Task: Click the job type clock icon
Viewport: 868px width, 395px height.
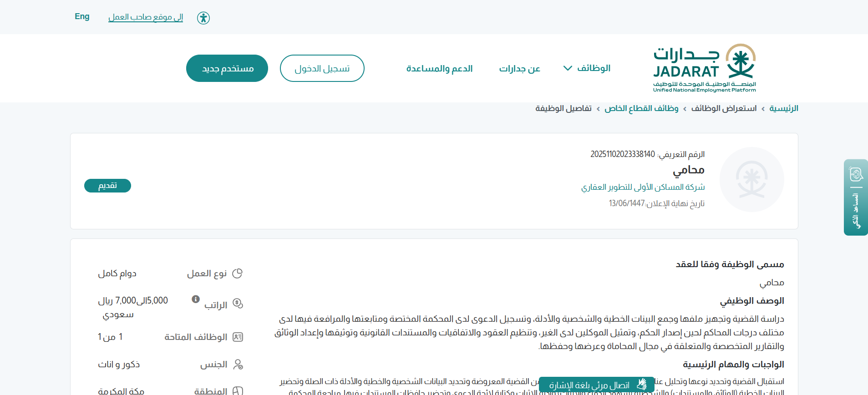Action: click(x=237, y=273)
